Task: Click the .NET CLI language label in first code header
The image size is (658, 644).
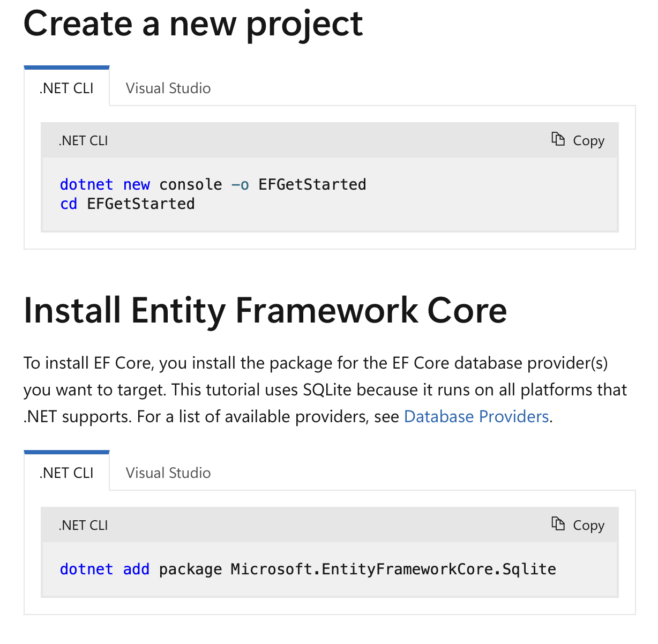Action: (x=83, y=140)
